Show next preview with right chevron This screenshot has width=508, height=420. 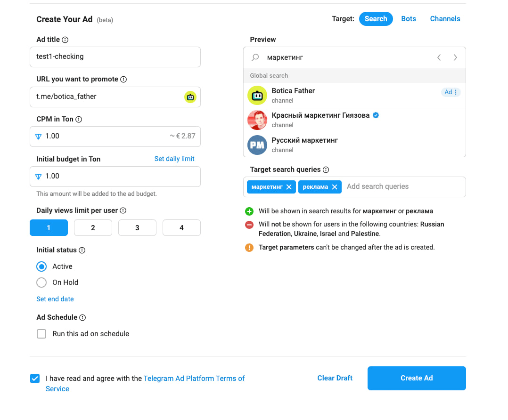point(455,57)
